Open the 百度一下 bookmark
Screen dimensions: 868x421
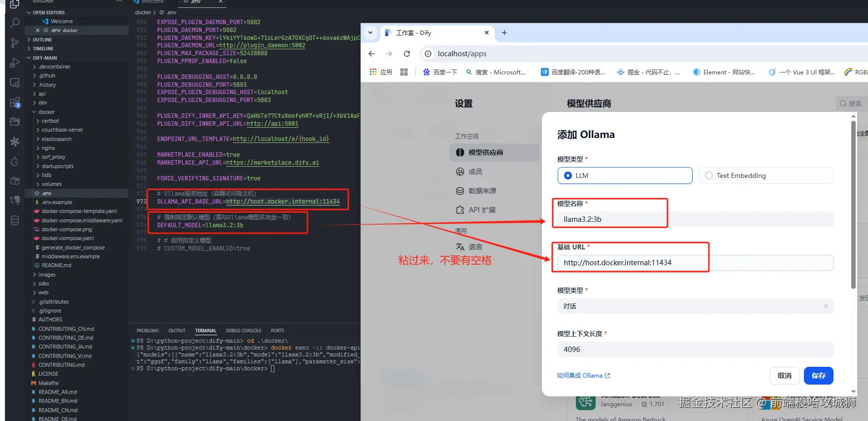click(440, 72)
